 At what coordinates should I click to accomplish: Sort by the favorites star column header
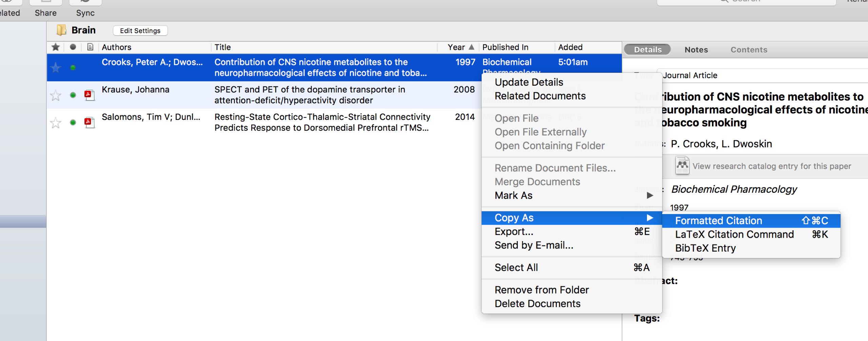point(56,47)
